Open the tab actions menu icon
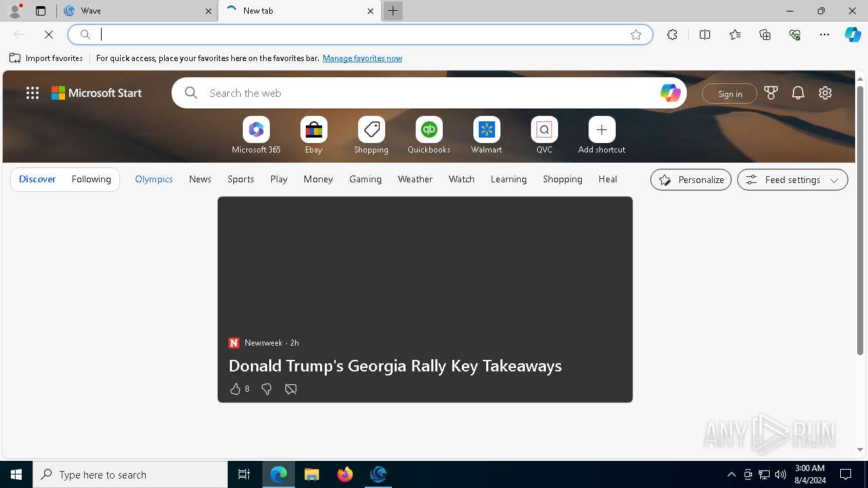 pyautogui.click(x=41, y=11)
